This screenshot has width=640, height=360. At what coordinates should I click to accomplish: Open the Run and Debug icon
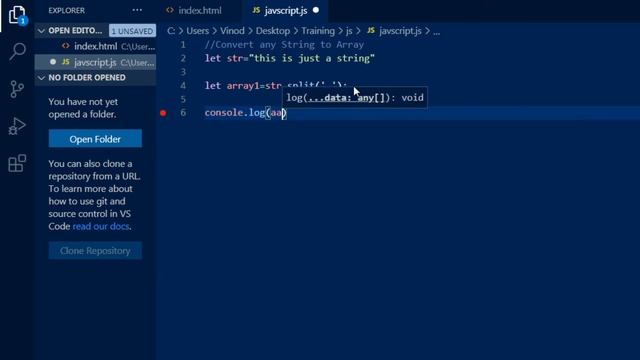pyautogui.click(x=17, y=126)
